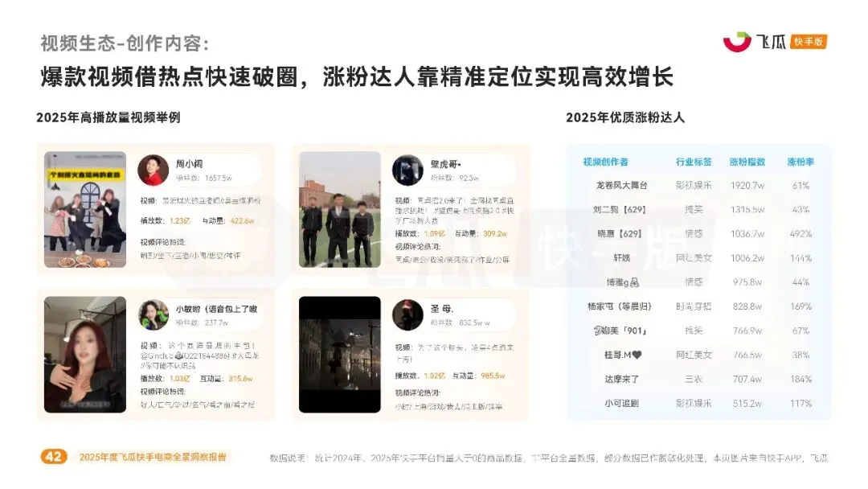Screen dimensions: 868x489
Task: Open 周小闹's dancing video thumbnail
Action: tap(85, 209)
